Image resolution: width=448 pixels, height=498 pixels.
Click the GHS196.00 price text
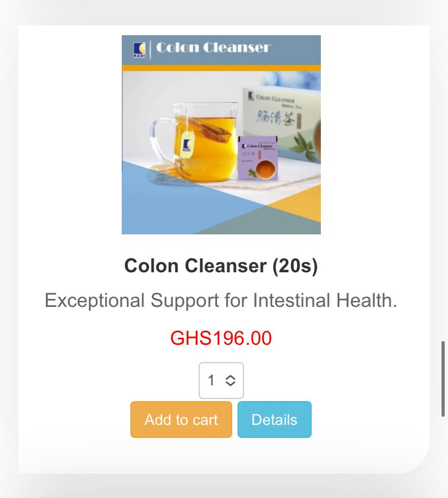pyautogui.click(x=221, y=338)
